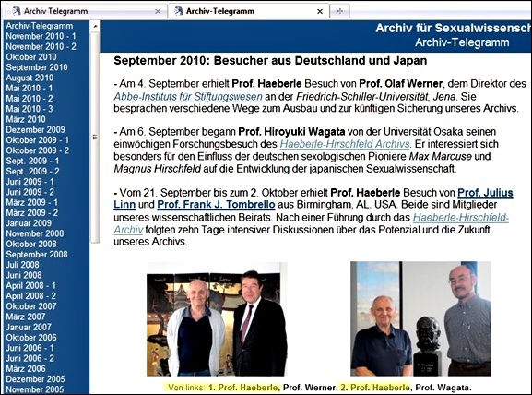The image size is (532, 395).
Task: Follow Haeberle-Hirschfeld Archivs link in Wagata paragraph
Action: coord(345,144)
